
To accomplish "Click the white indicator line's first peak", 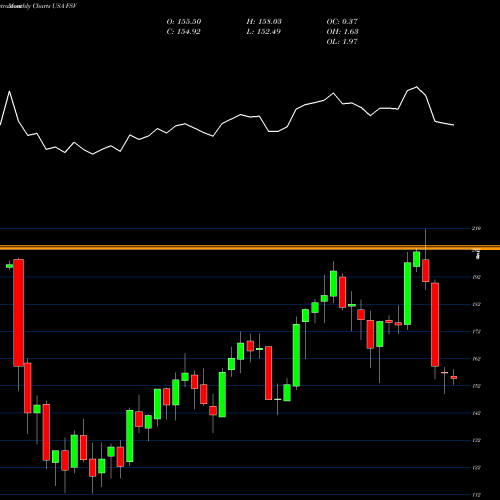I will pos(9,91).
